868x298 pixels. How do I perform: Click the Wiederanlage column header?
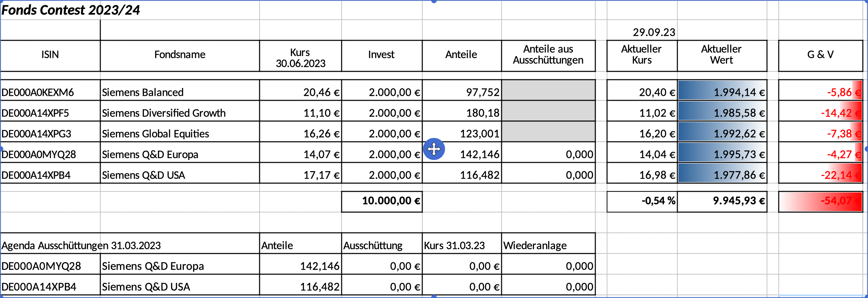[535, 246]
